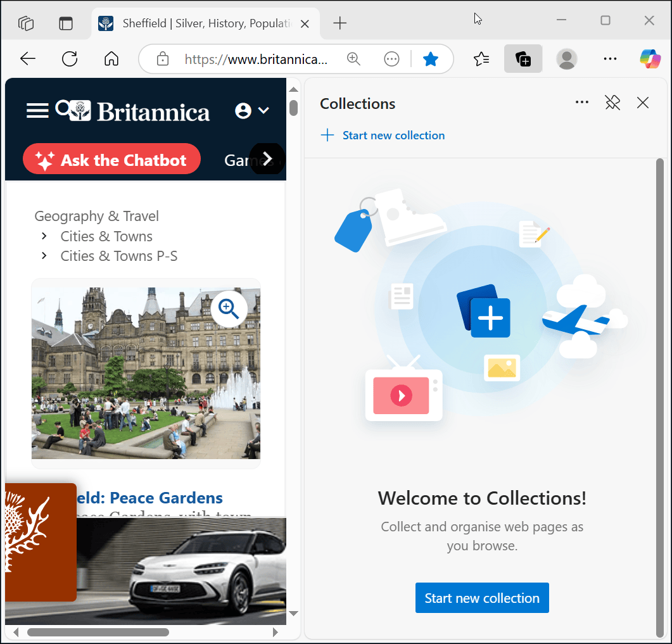The image size is (672, 644).
Task: Start a new collection
Action: point(482,597)
